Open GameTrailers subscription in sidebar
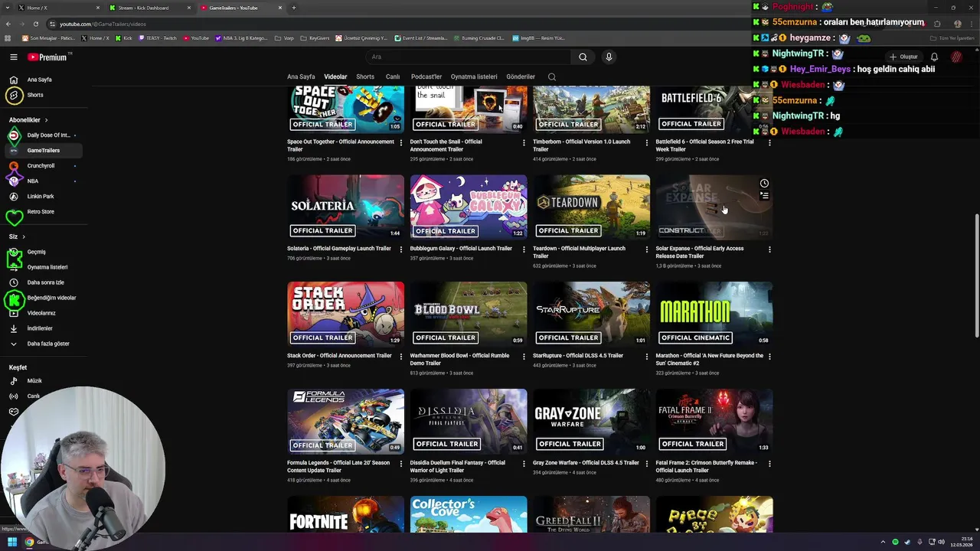The height and width of the screenshot is (551, 980). click(42, 151)
